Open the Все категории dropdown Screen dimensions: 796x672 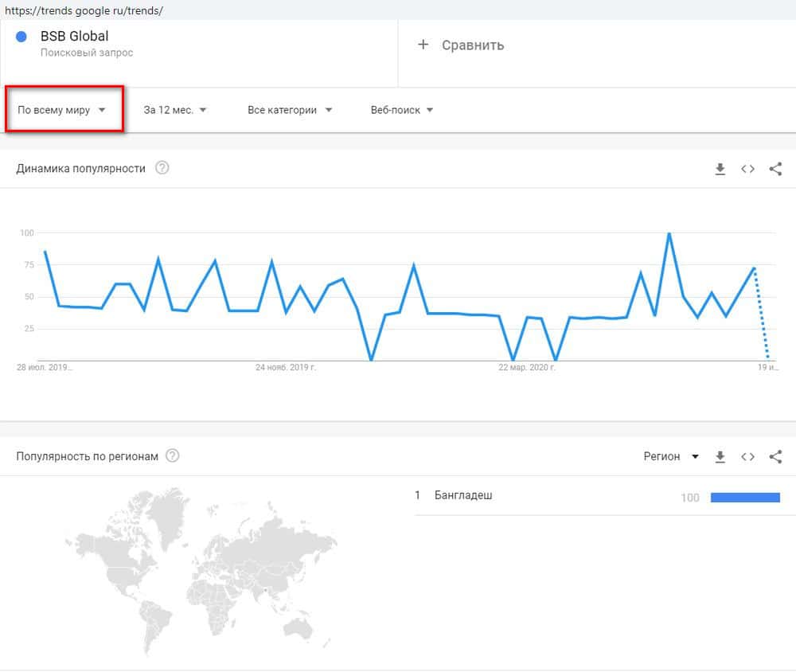[290, 110]
